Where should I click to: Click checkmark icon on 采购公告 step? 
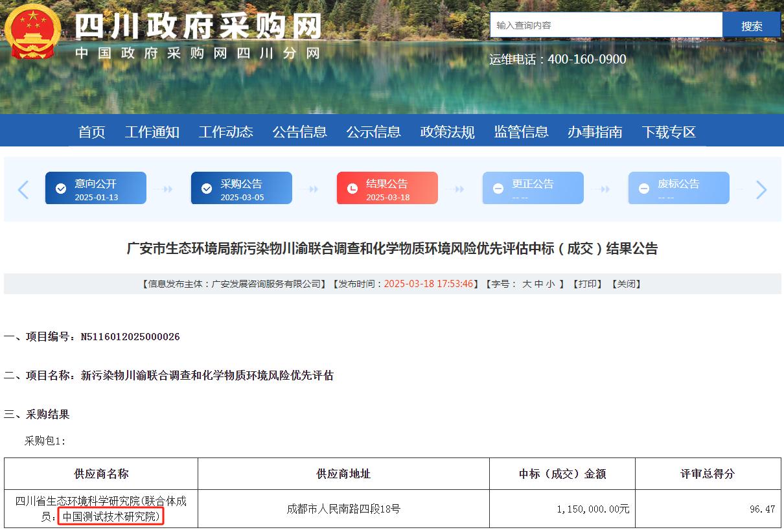[x=207, y=189]
